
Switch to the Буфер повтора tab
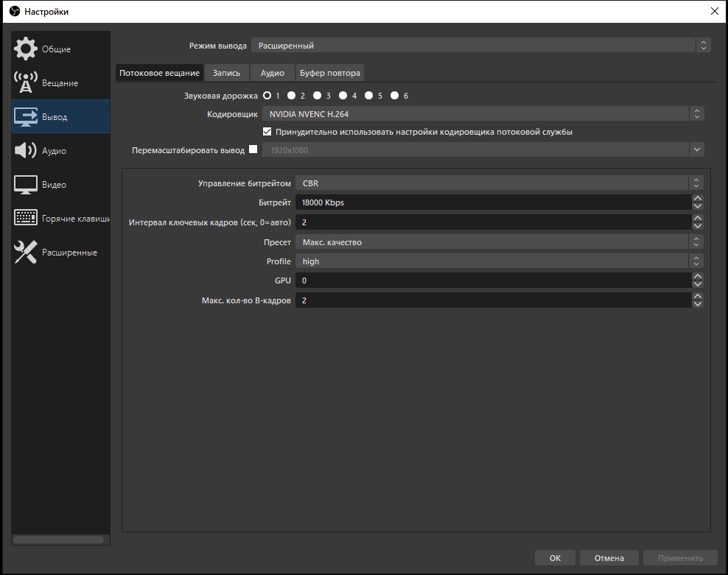click(329, 73)
